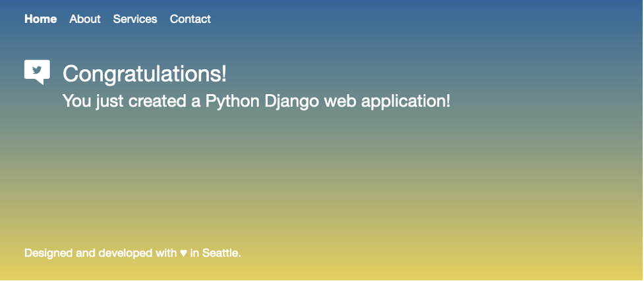Click the heart symbol in the footer

click(x=183, y=253)
